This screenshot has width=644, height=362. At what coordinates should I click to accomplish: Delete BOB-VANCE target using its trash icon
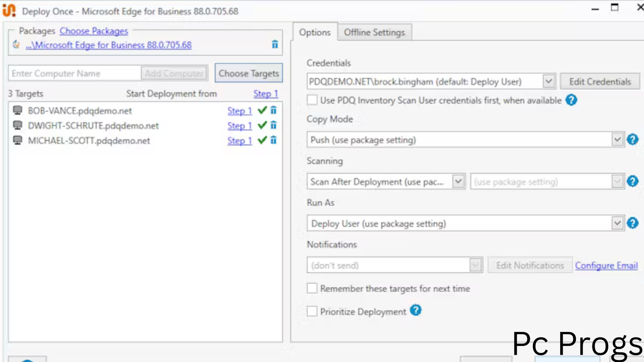pos(274,110)
